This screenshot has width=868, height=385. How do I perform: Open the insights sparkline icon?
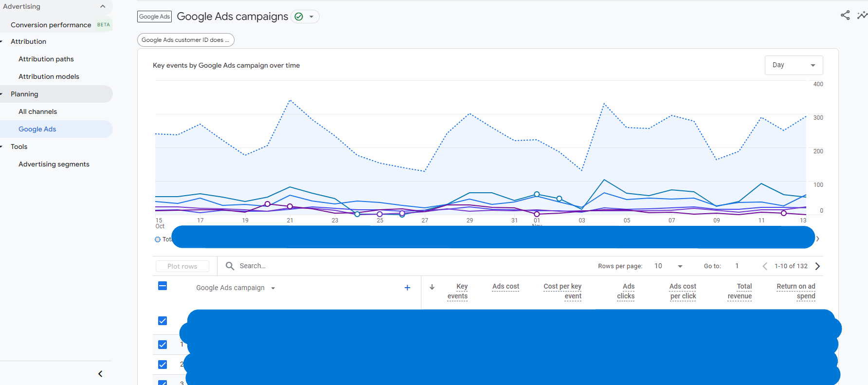click(x=862, y=16)
